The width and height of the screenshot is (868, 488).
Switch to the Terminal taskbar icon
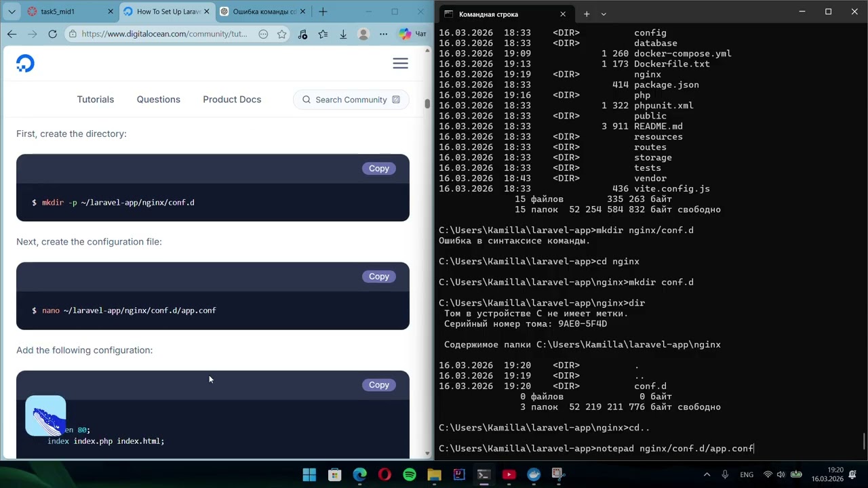[x=484, y=474]
